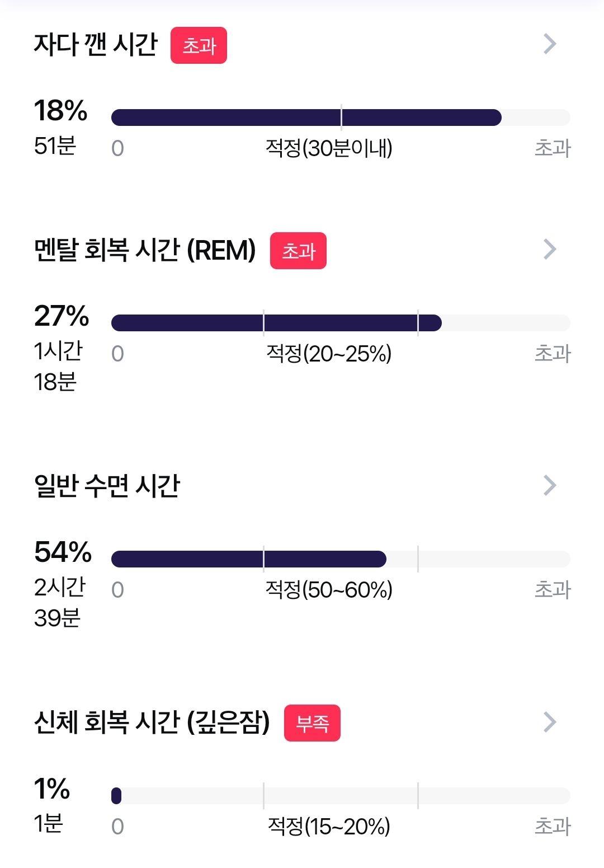Open 일반 수면 시간 chevron arrow
The image size is (604, 868).
pyautogui.click(x=550, y=485)
